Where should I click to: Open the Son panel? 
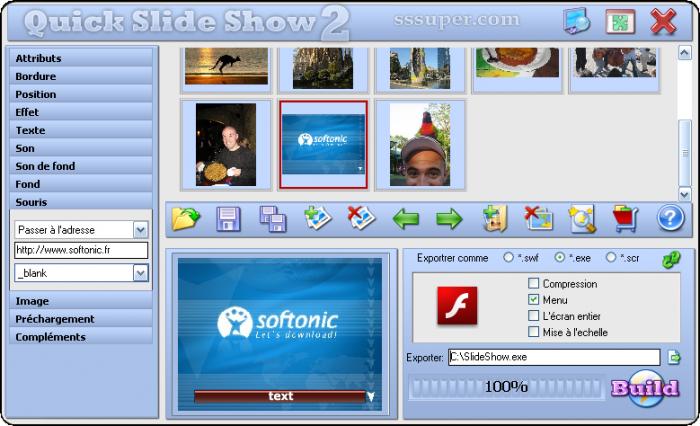pyautogui.click(x=81, y=148)
